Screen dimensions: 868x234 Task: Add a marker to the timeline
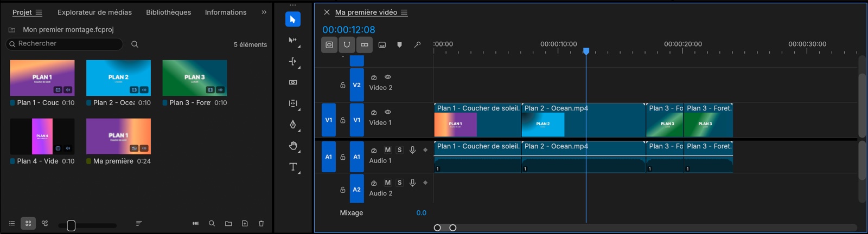[400, 45]
